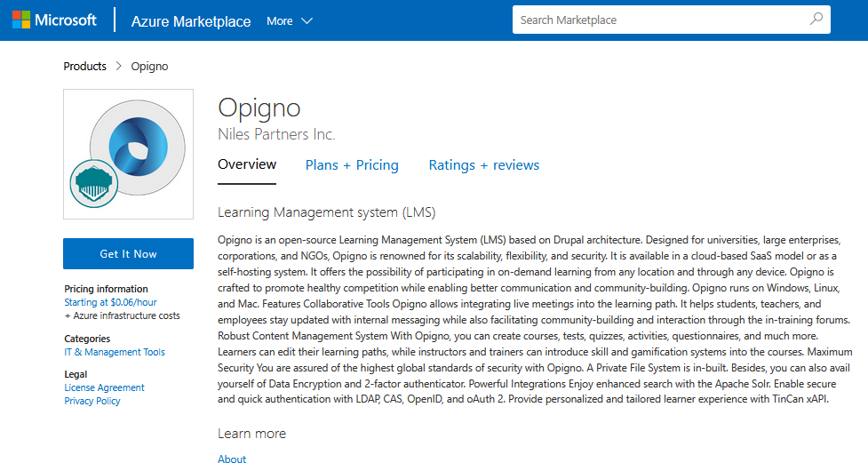Click the teal badge on the product logo
This screenshot has height=471, width=868.
pyautogui.click(x=93, y=182)
